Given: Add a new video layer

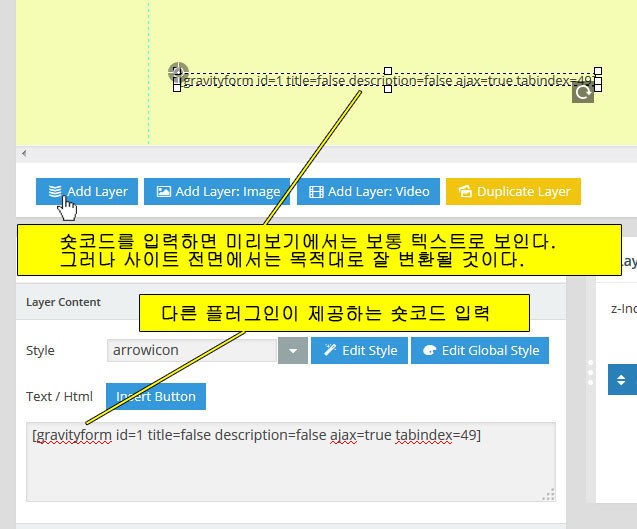Looking at the screenshot, I should point(368,192).
